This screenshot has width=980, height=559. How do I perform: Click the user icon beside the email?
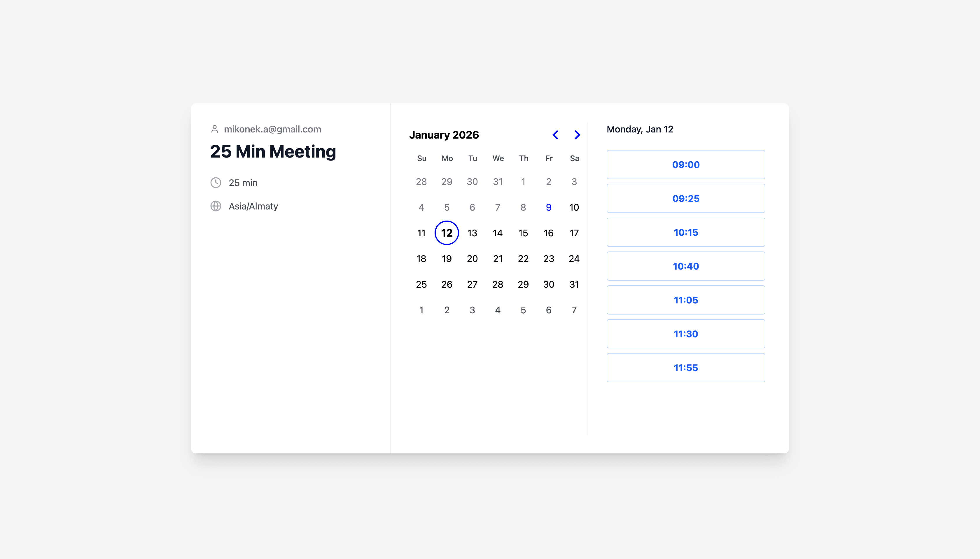point(214,129)
